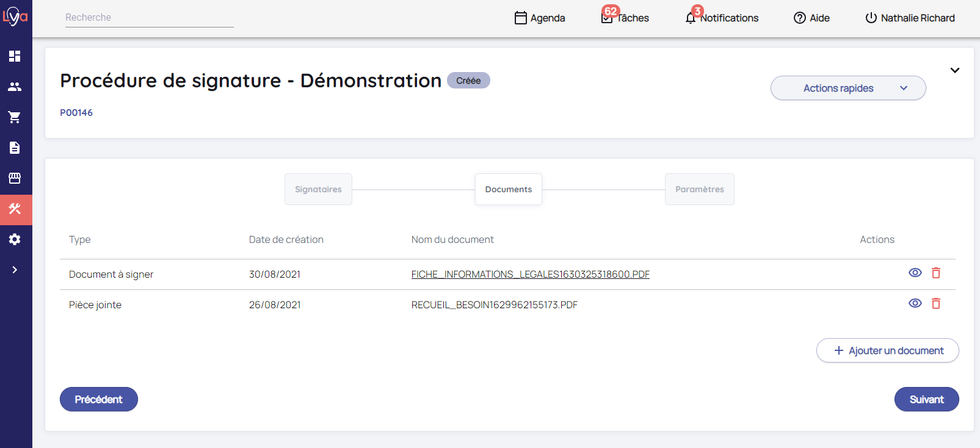The height and width of the screenshot is (448, 980).
Task: Expand the Actions rapides dropdown
Action: [x=848, y=89]
